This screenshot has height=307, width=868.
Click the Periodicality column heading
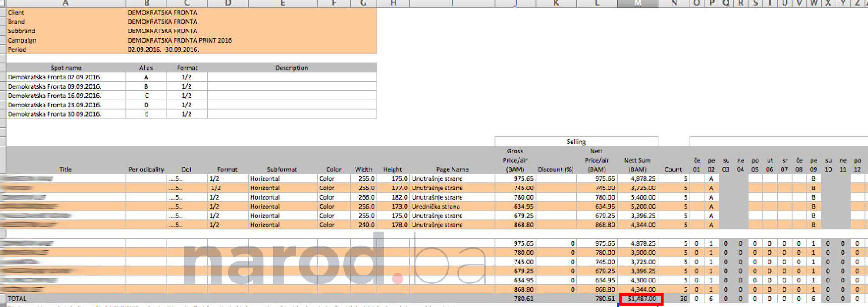146,169
